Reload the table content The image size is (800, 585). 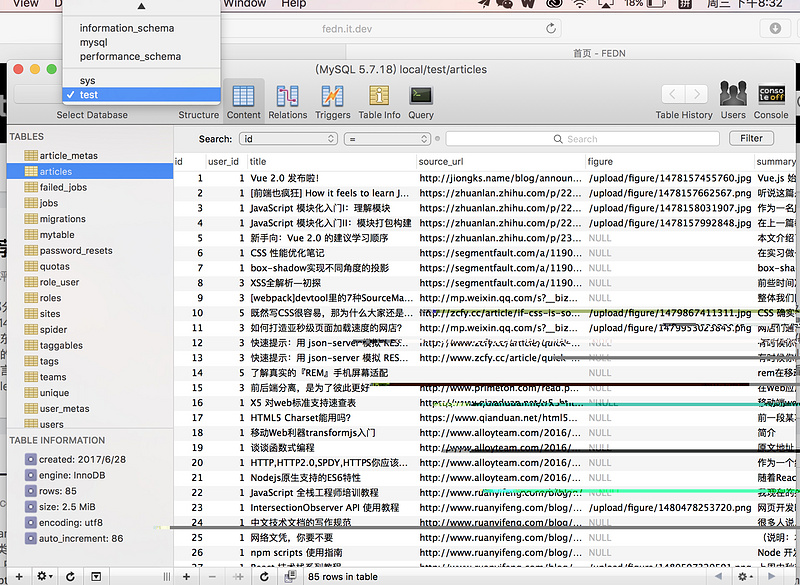[x=264, y=576]
